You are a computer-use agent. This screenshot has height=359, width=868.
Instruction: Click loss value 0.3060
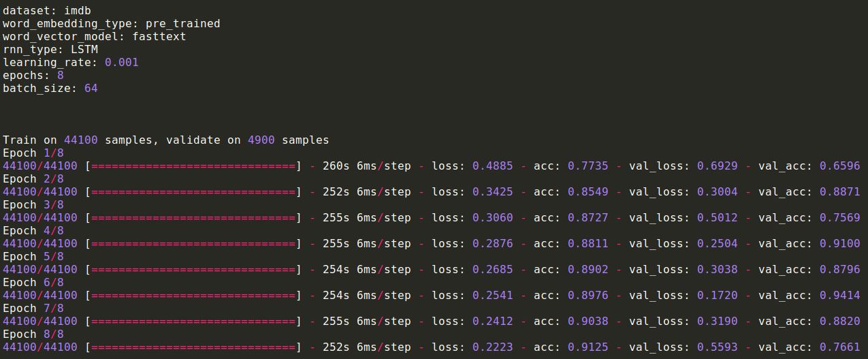493,217
